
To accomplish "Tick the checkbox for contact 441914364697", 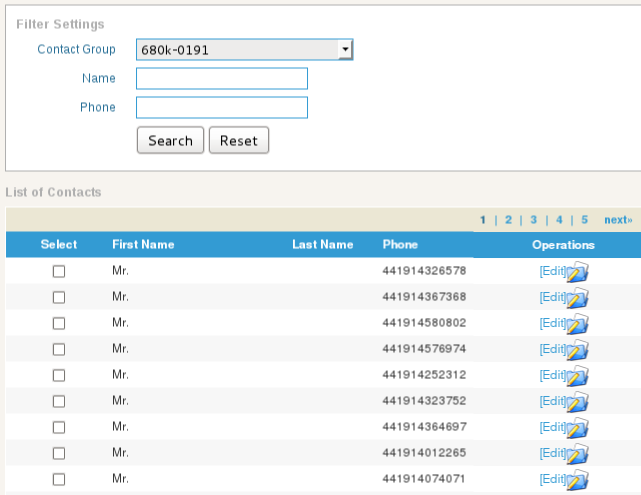I will pyautogui.click(x=59, y=427).
